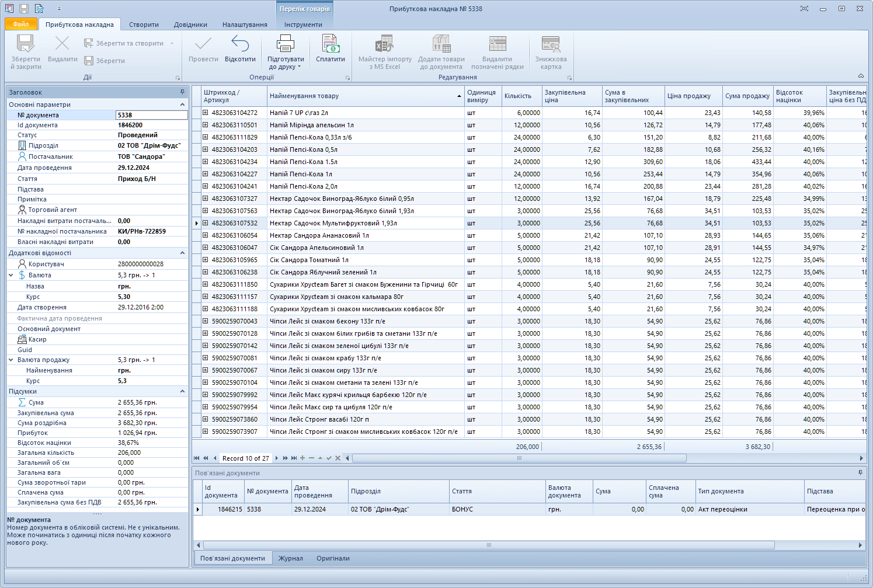Image resolution: width=873 pixels, height=588 pixels.
Task: Click the Видалити ribbon button
Action: pos(62,48)
